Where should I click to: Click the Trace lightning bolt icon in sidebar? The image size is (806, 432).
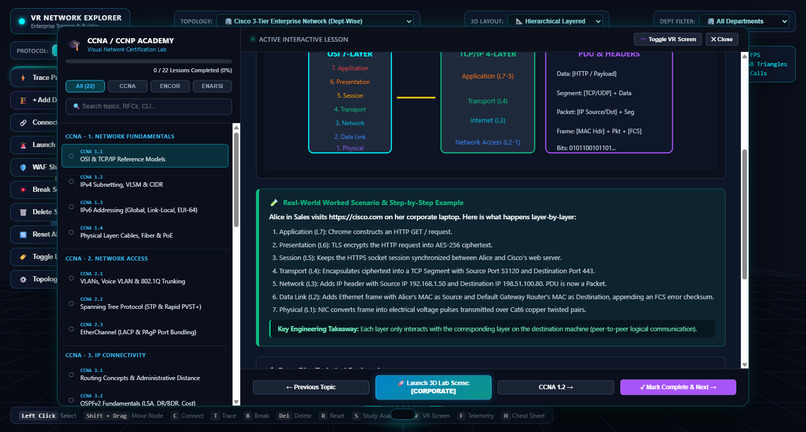[x=23, y=78]
